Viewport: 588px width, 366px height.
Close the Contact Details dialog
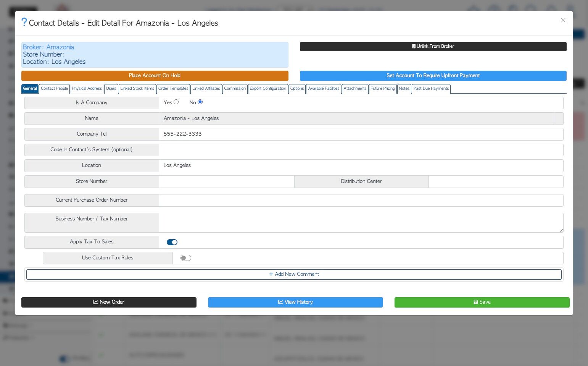[563, 20]
